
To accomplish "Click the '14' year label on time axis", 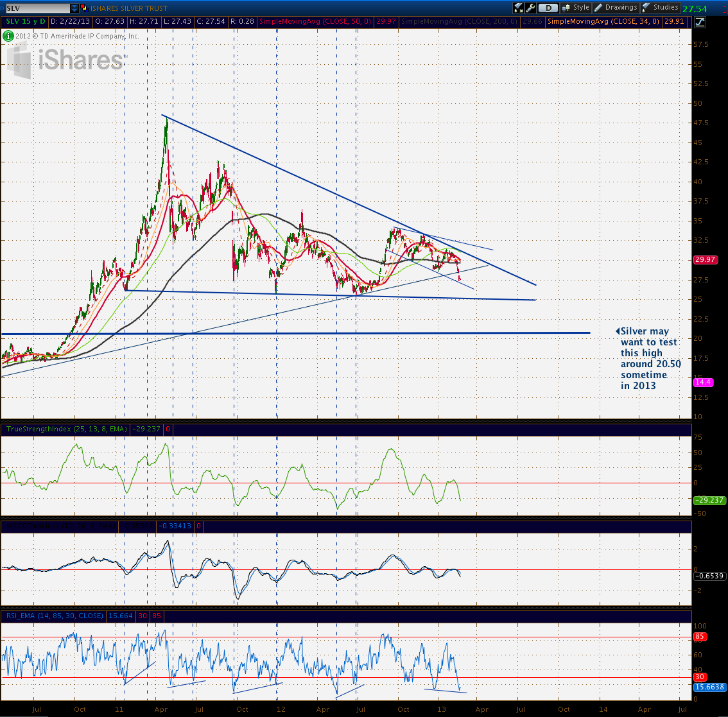I will [x=603, y=709].
